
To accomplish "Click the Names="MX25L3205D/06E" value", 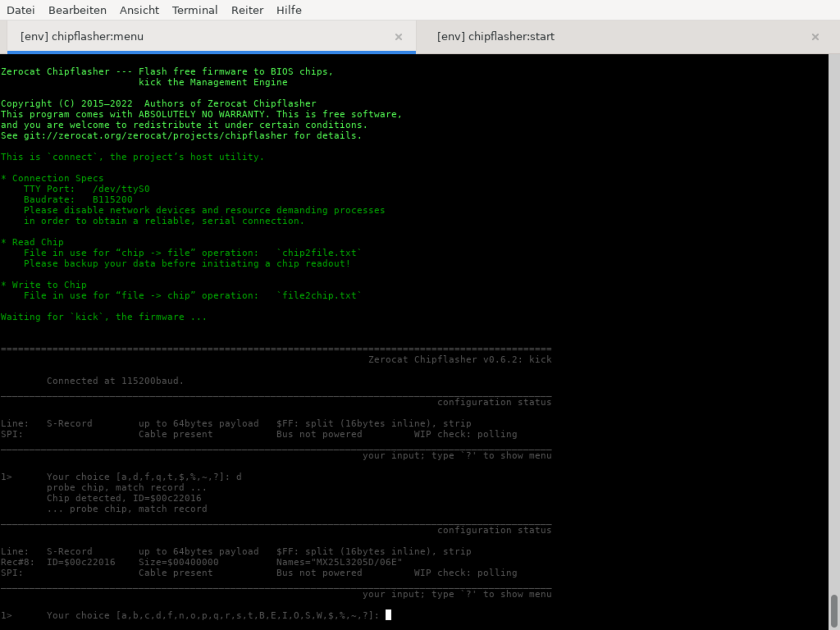I will point(339,562).
